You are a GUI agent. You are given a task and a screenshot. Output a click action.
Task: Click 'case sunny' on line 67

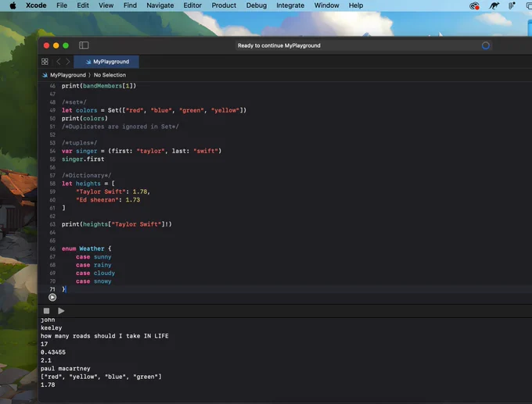click(94, 256)
